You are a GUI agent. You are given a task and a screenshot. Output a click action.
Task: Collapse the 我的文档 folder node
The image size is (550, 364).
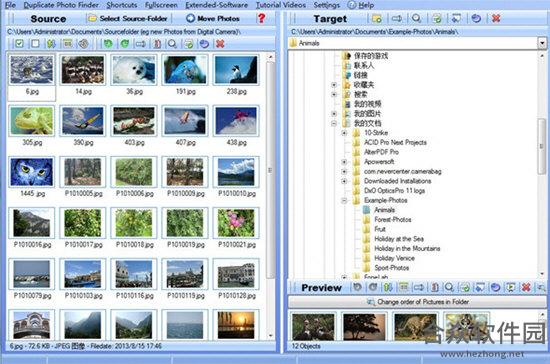[334, 123]
